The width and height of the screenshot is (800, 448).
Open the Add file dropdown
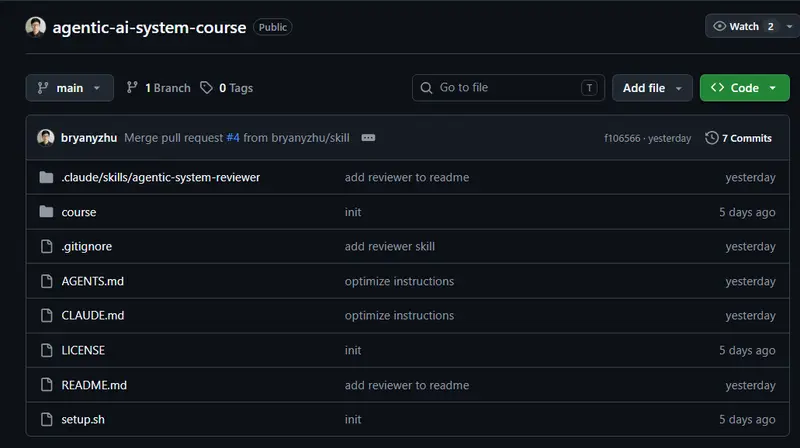pos(652,88)
